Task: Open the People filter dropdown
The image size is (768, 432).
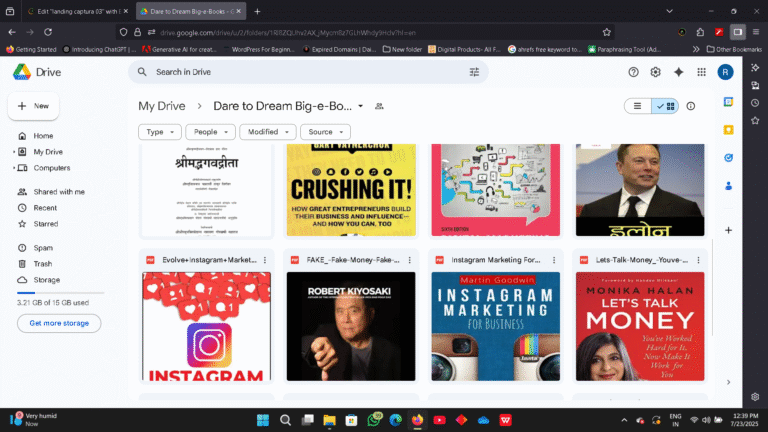Action: 210,132
